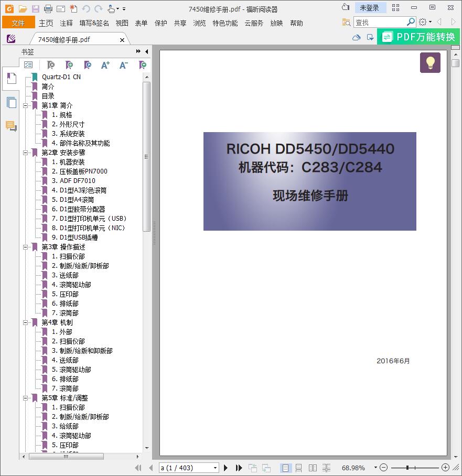
Task: Go to the previous page
Action: [151, 468]
